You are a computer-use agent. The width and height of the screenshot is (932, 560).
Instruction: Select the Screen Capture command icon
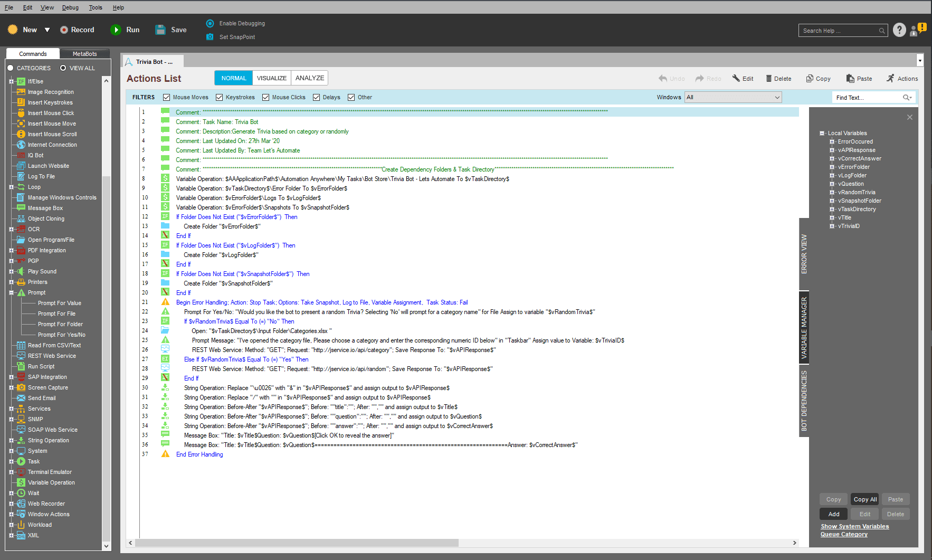tap(21, 387)
